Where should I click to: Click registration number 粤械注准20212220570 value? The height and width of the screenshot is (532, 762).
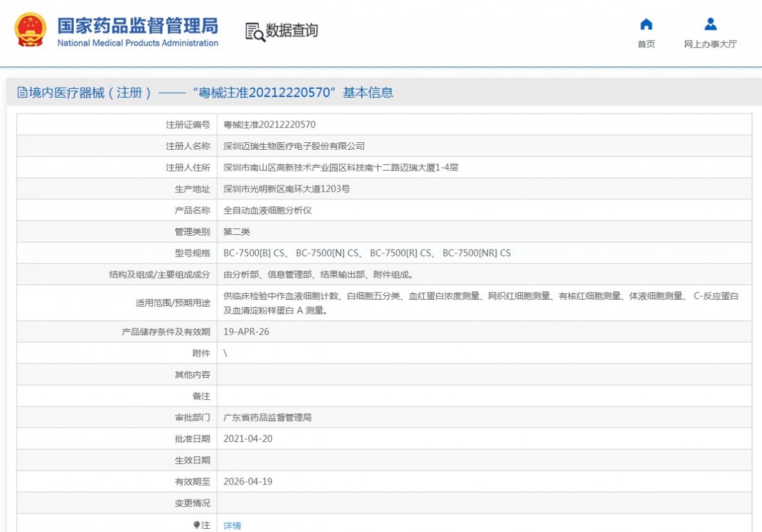pos(269,125)
